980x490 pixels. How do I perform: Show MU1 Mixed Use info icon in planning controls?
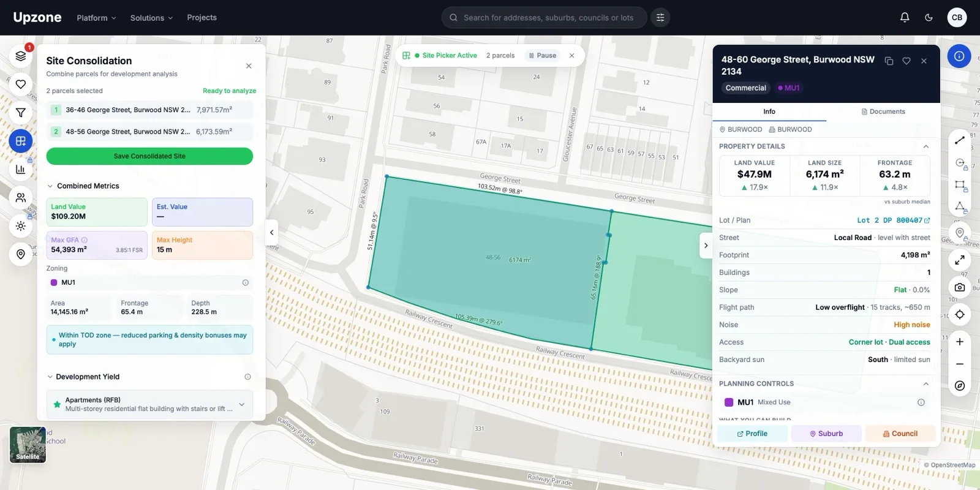921,402
